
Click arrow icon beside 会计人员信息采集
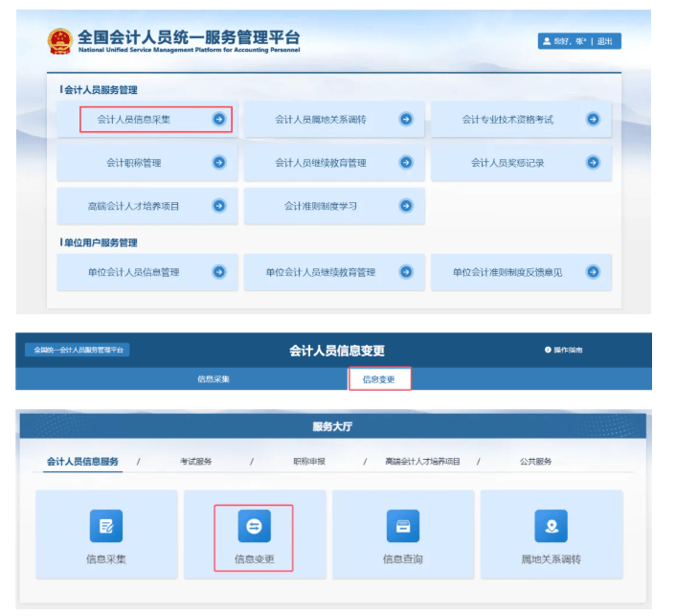(x=219, y=120)
